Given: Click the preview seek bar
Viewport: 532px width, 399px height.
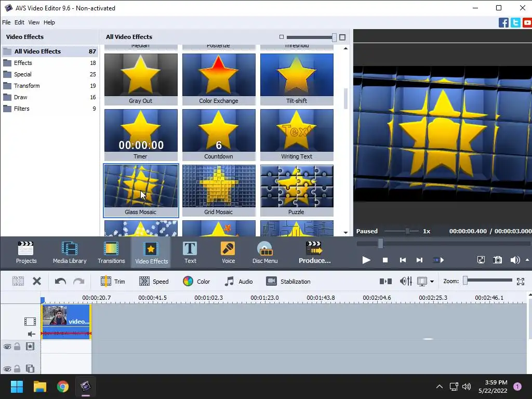Looking at the screenshot, I should [443, 243].
